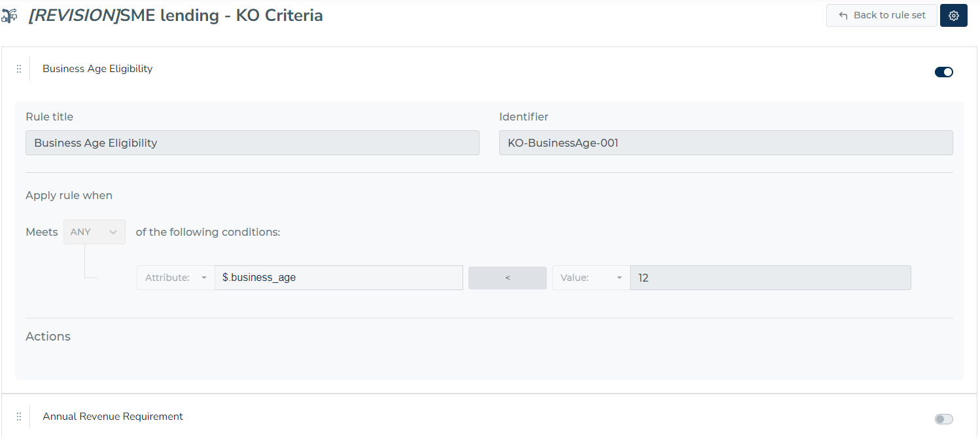The width and height of the screenshot is (980, 446).
Task: Click the Rule title input field
Action: 253,143
